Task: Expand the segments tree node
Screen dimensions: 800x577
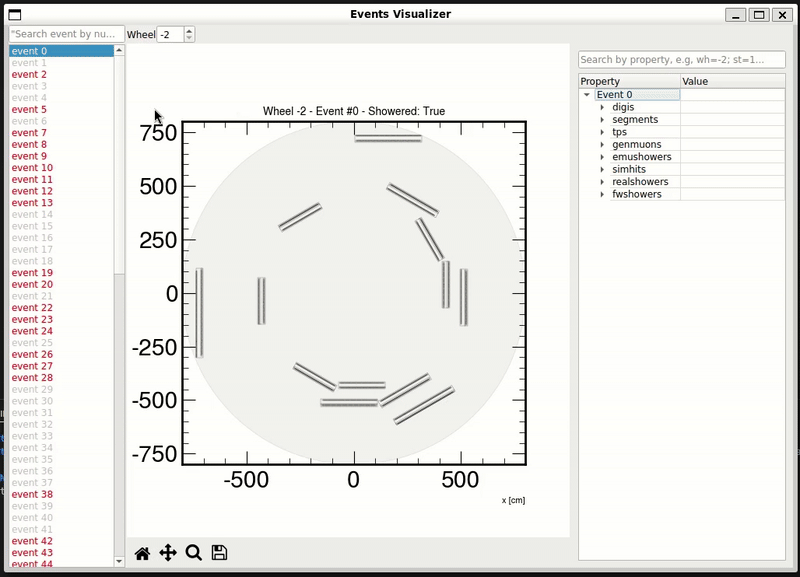Action: [602, 120]
